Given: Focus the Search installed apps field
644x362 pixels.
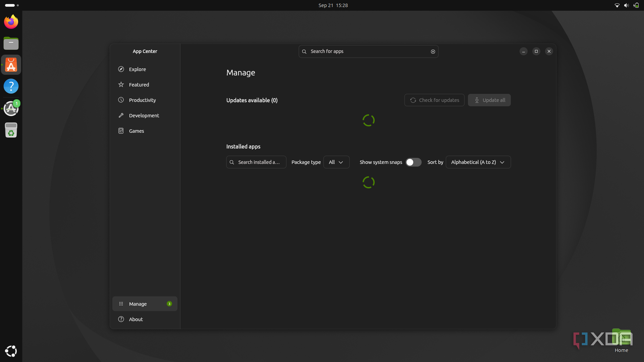Looking at the screenshot, I should click(256, 162).
